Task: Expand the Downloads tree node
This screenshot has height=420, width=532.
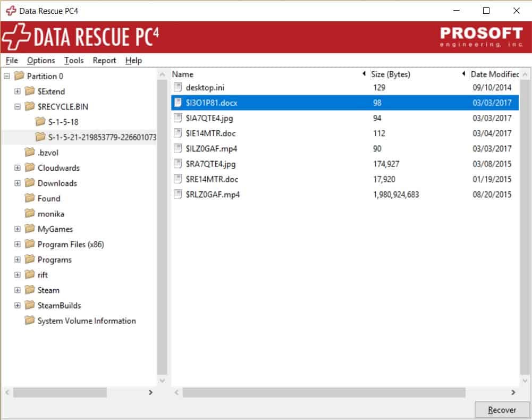Action: pos(18,183)
